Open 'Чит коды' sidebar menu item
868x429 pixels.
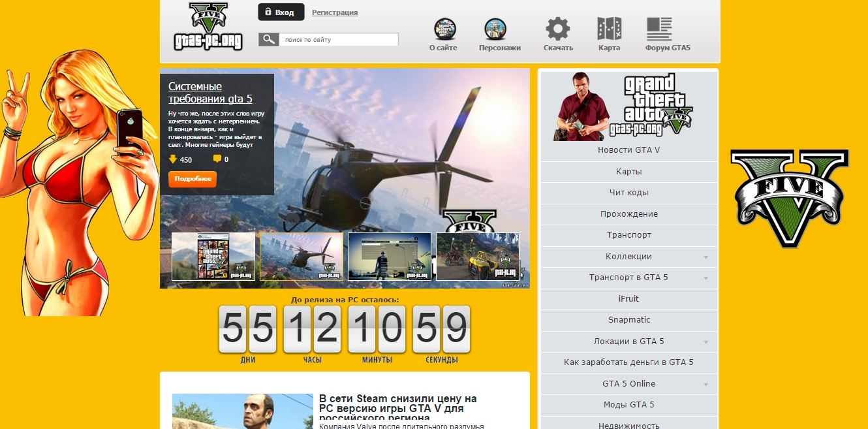629,193
